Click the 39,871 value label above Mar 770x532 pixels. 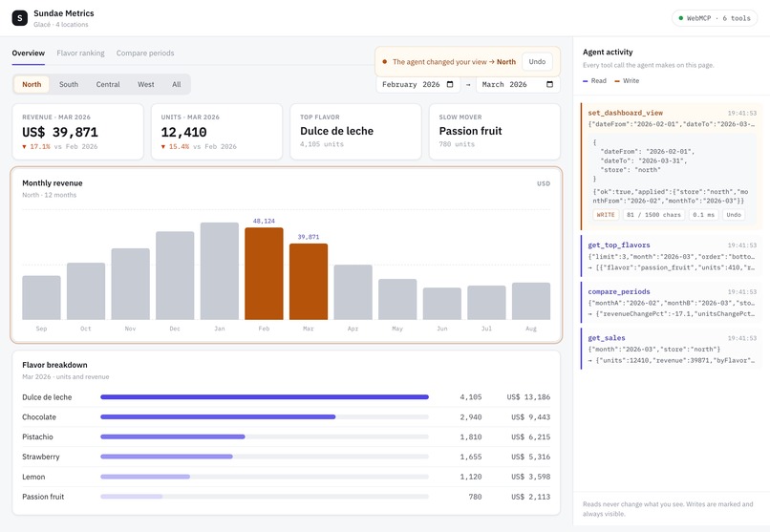[309, 237]
